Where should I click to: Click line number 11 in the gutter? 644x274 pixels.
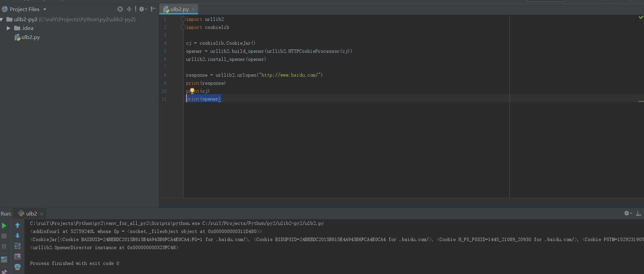tap(164, 99)
